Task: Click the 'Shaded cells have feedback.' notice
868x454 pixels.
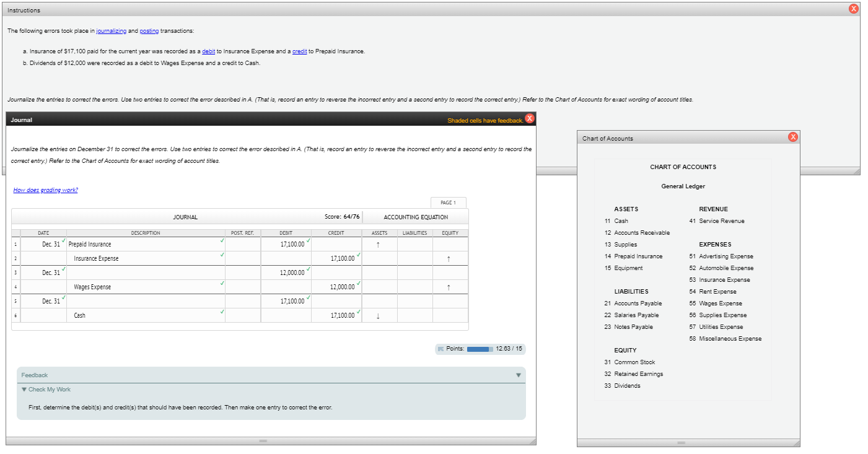Action: [x=485, y=120]
